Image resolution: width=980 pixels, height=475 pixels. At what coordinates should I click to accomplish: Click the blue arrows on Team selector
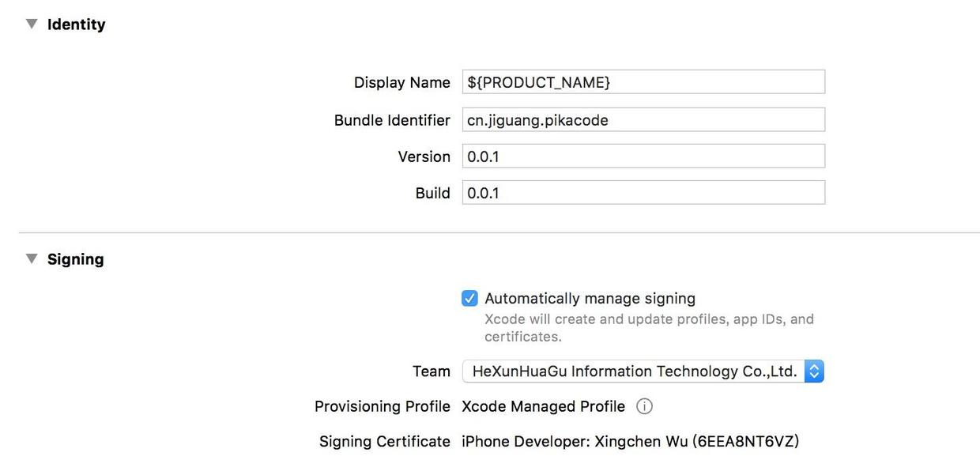[814, 371]
